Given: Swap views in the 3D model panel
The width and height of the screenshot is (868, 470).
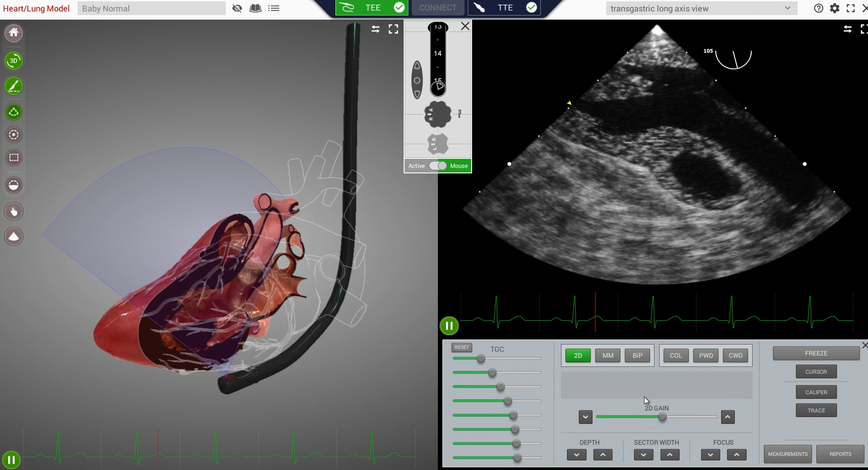Looking at the screenshot, I should (x=375, y=29).
